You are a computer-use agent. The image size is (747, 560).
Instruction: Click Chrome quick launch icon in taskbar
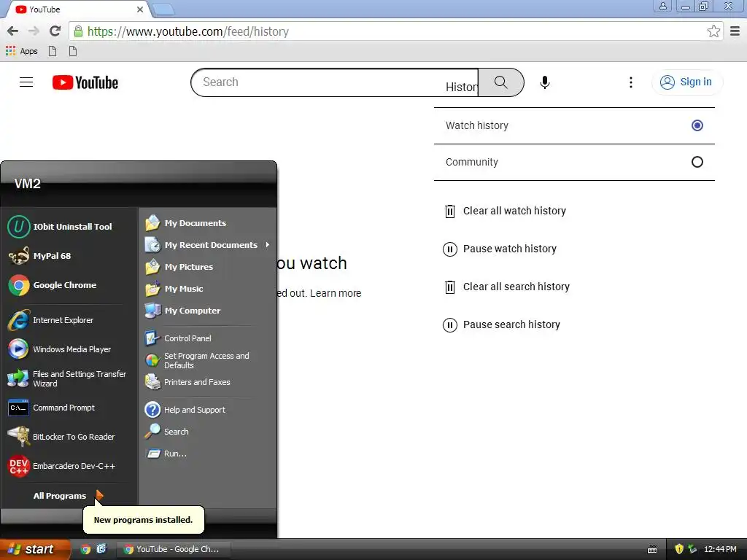coord(85,549)
